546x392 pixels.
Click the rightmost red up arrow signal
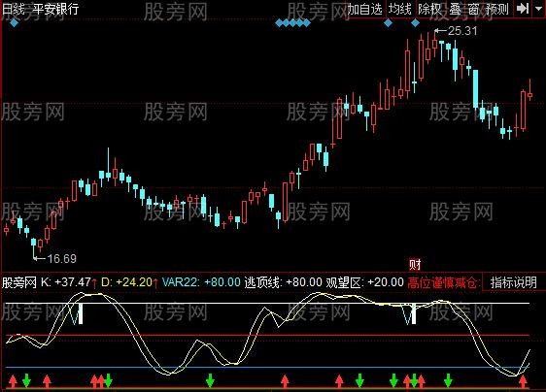click(x=523, y=381)
